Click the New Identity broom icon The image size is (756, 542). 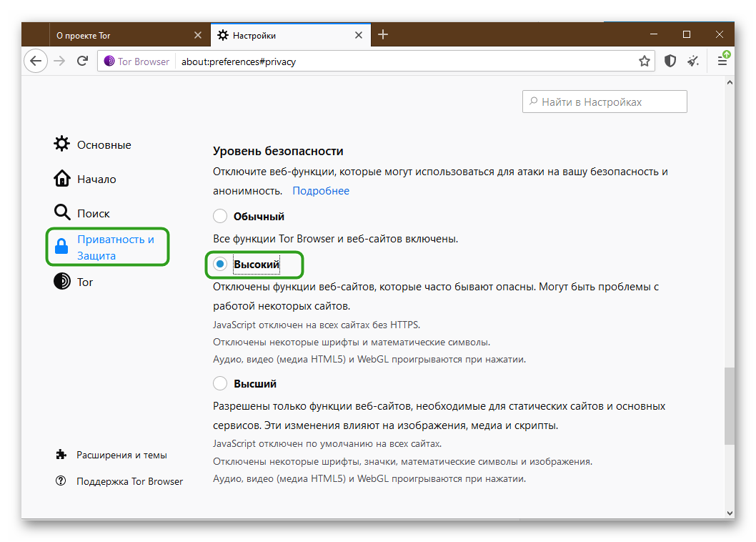(x=692, y=61)
